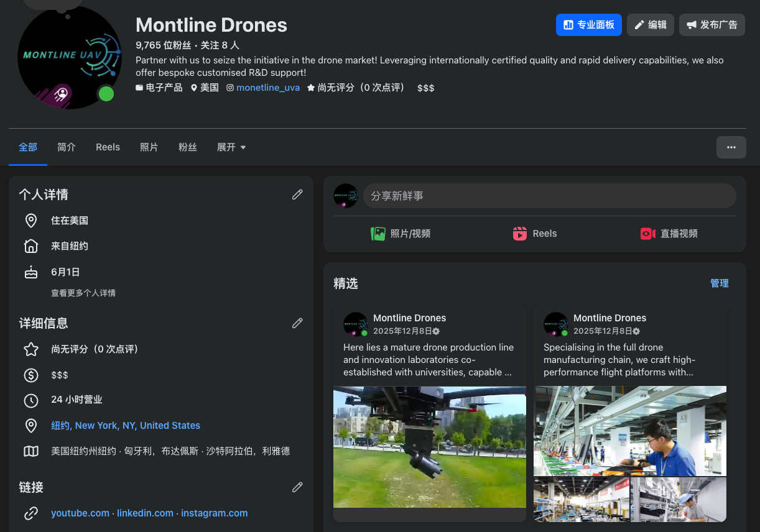760x532 pixels.
Task: Click the map icon beside 美国纽约州纽约
Action: coord(31,451)
